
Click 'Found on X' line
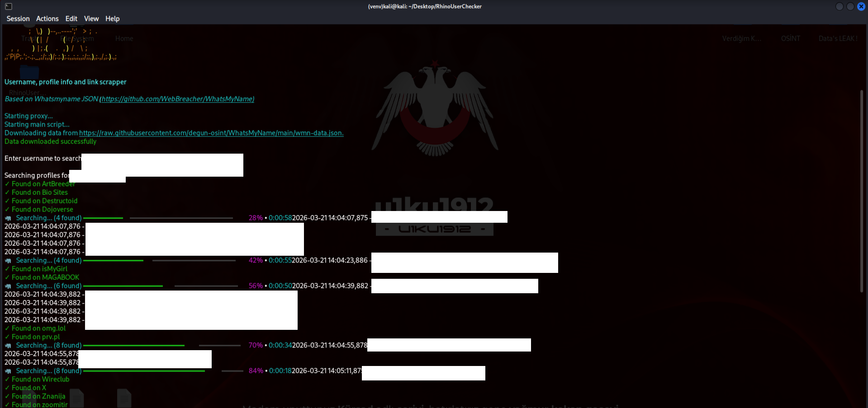25,388
